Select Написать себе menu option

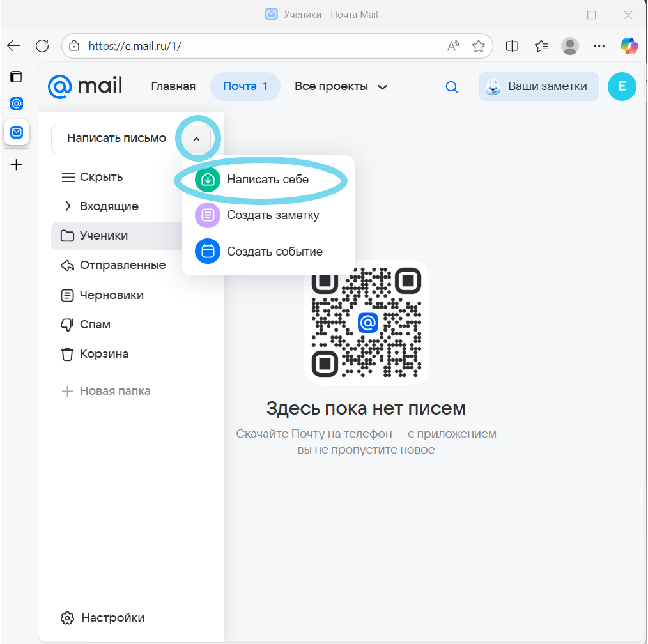click(x=267, y=180)
